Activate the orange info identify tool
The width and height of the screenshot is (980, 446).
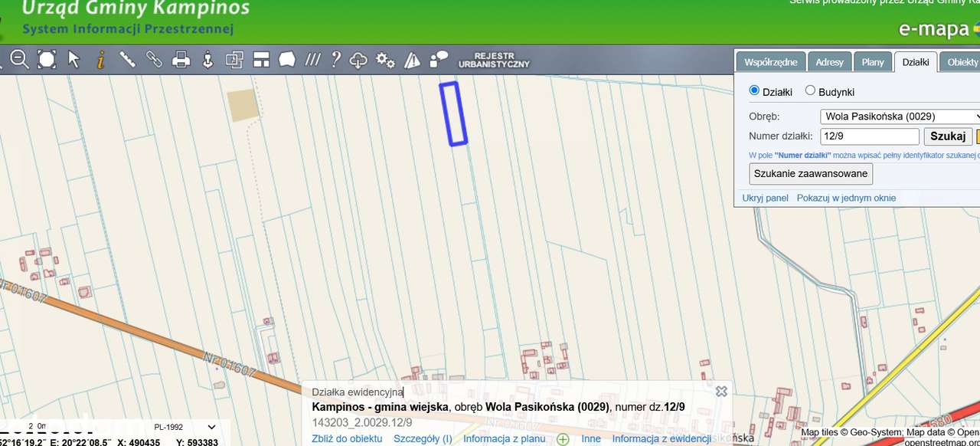tap(100, 59)
